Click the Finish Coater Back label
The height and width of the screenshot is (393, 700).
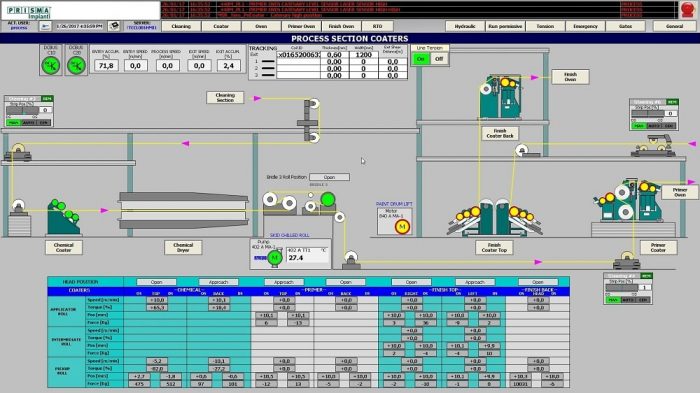[x=500, y=134]
